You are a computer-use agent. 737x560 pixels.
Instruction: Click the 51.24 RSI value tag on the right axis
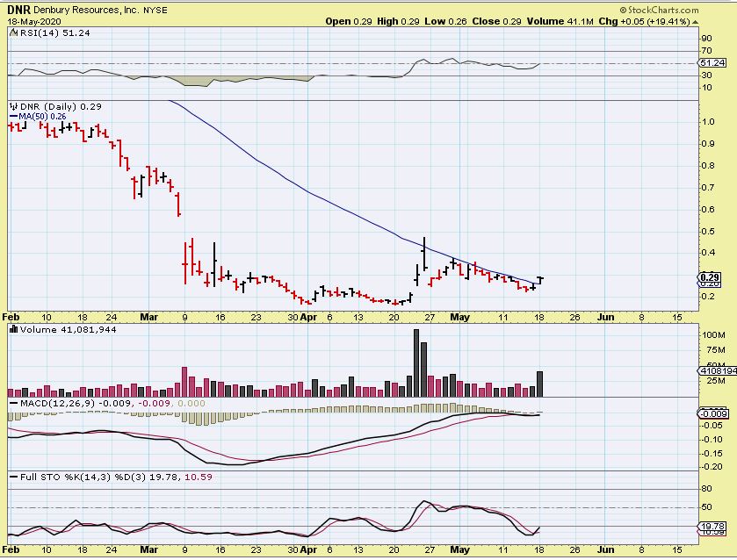pyautogui.click(x=712, y=63)
